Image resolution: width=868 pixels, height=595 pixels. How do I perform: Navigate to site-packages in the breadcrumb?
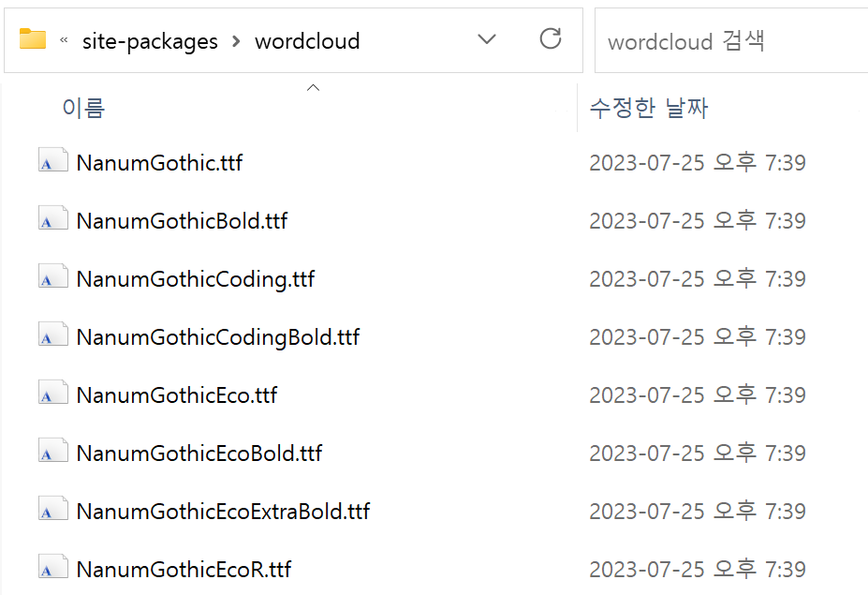tap(150, 41)
